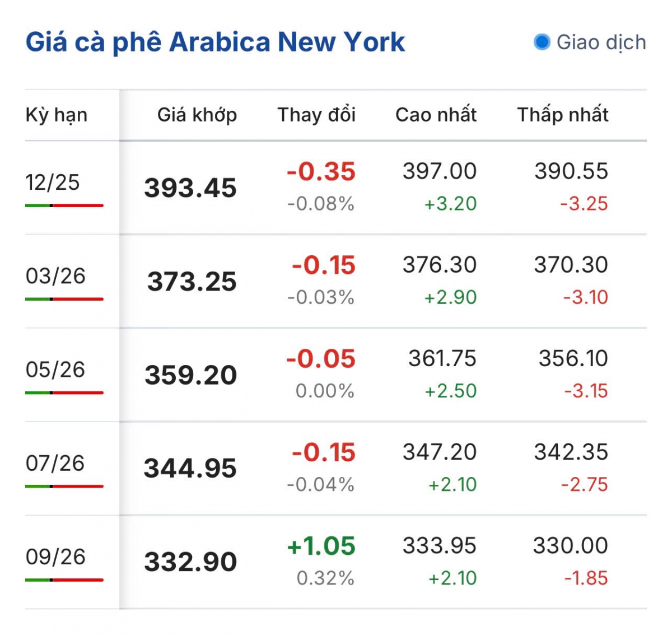The width and height of the screenshot is (672, 636).
Task: Click the 397.00 highest price
Action: click(439, 171)
